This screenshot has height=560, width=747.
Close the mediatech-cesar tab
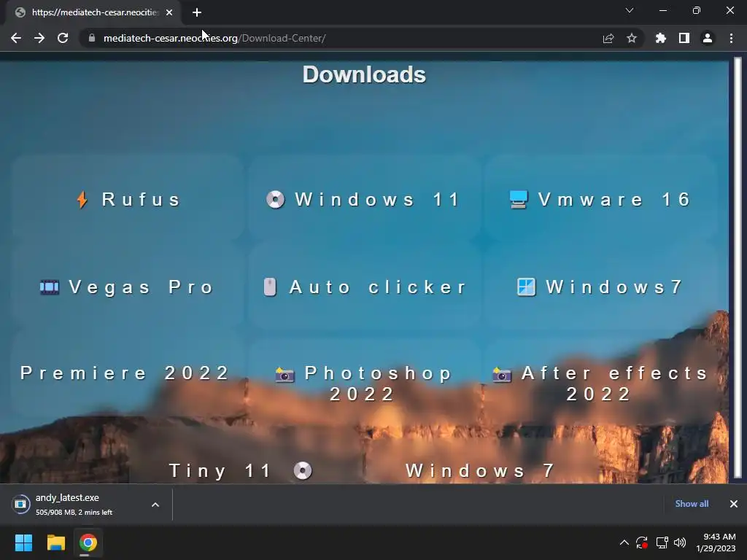[169, 12]
